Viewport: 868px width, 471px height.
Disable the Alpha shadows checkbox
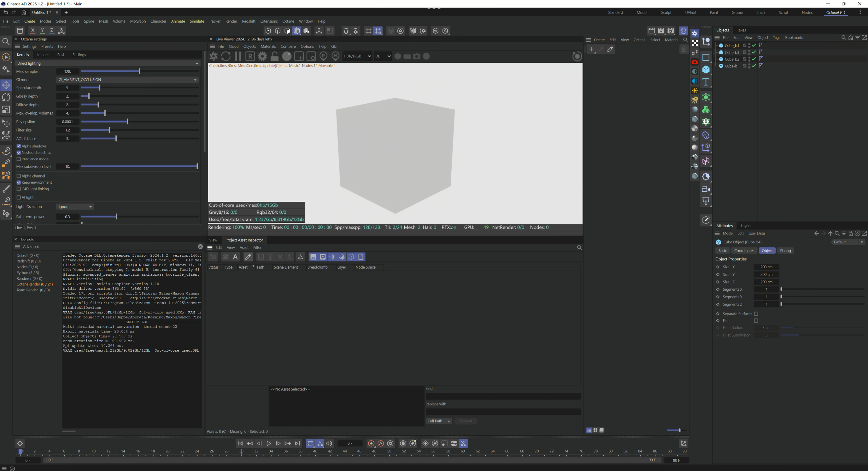[x=19, y=146]
